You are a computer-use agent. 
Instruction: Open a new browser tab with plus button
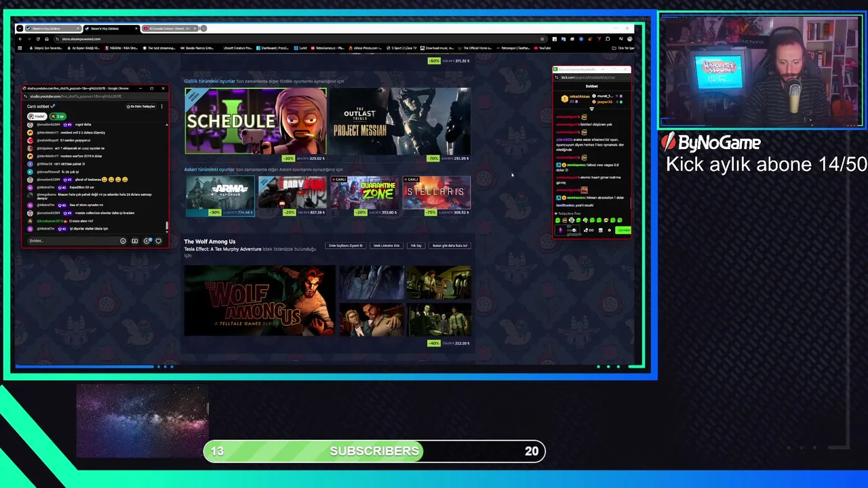click(x=203, y=28)
